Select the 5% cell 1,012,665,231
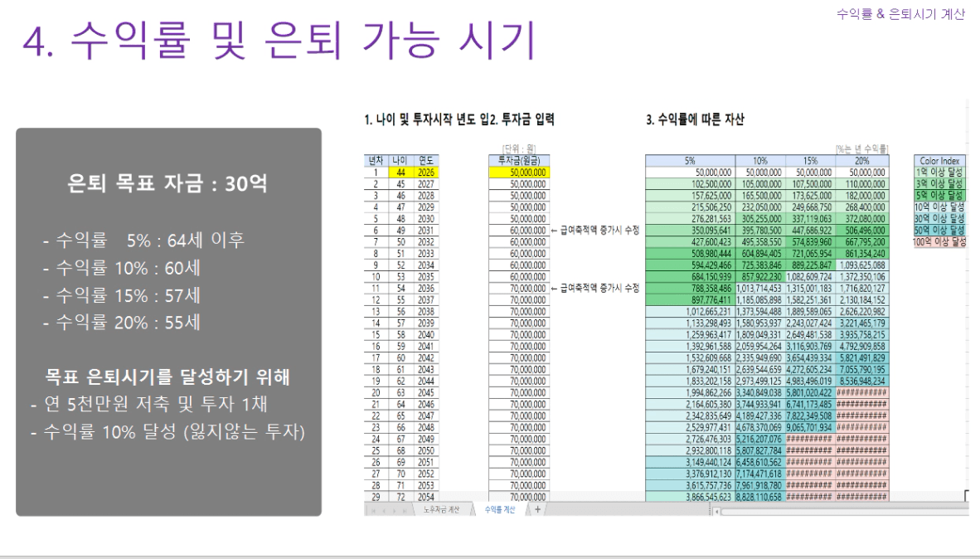This screenshot has height=559, width=980. [x=690, y=311]
